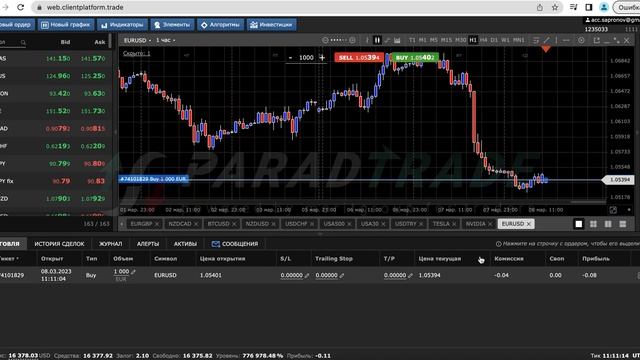Select the M30 timeframe
The image size is (640, 360).
[x=460, y=40]
